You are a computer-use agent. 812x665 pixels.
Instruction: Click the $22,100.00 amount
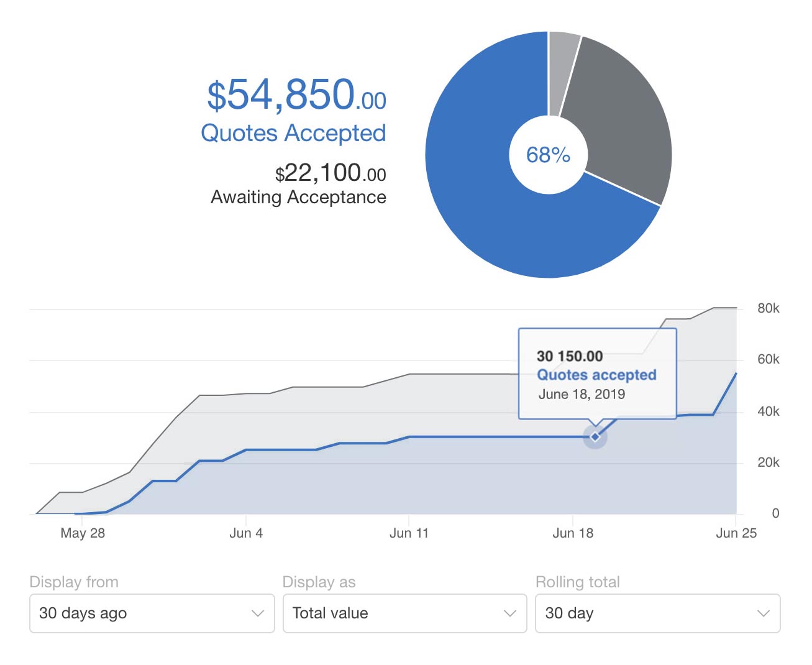coord(331,173)
